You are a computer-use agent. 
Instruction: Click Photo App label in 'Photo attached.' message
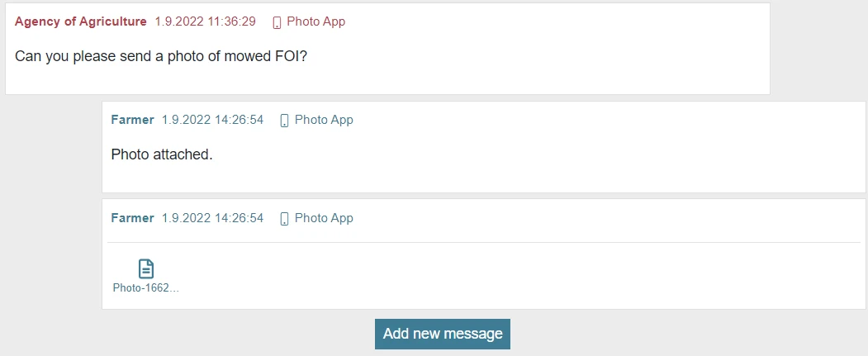[x=324, y=120]
